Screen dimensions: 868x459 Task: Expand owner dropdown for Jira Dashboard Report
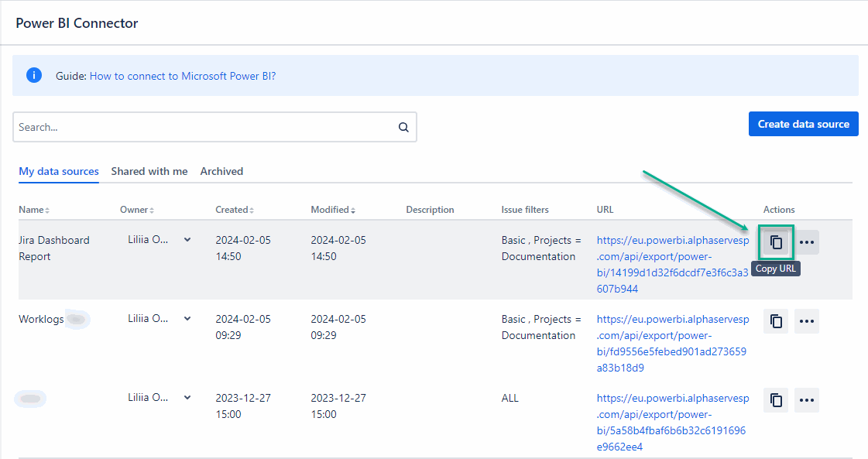[187, 240]
